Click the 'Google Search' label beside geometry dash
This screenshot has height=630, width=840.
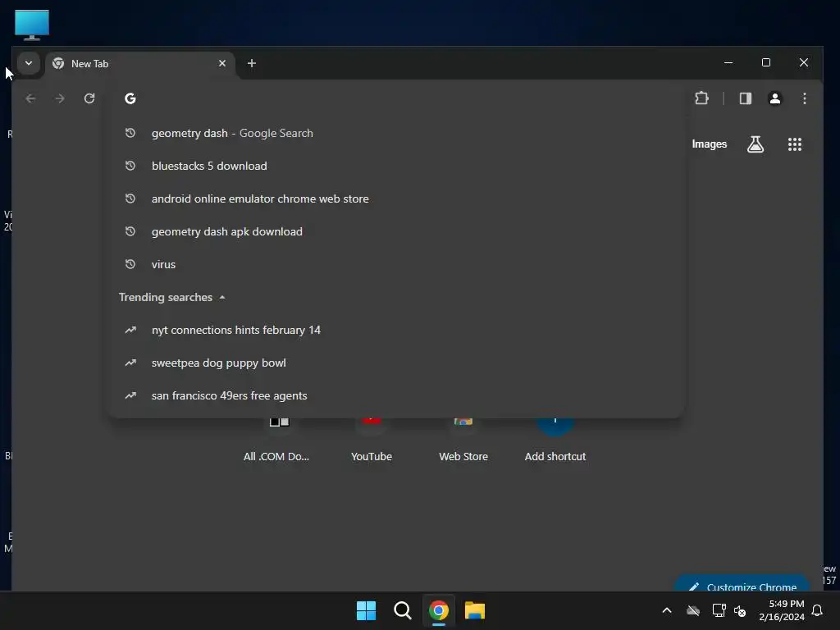276,133
